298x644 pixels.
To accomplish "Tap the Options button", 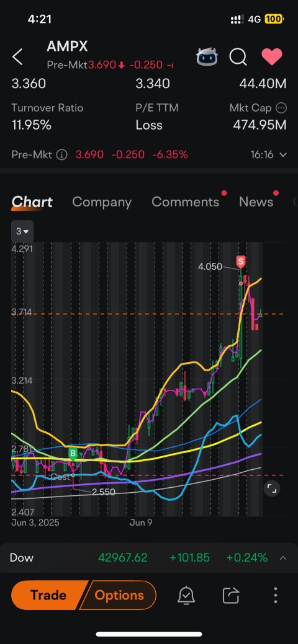I will pyautogui.click(x=119, y=595).
